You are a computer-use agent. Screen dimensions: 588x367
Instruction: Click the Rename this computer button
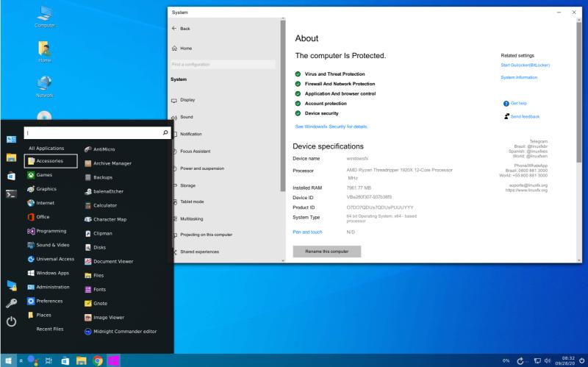[x=326, y=252]
